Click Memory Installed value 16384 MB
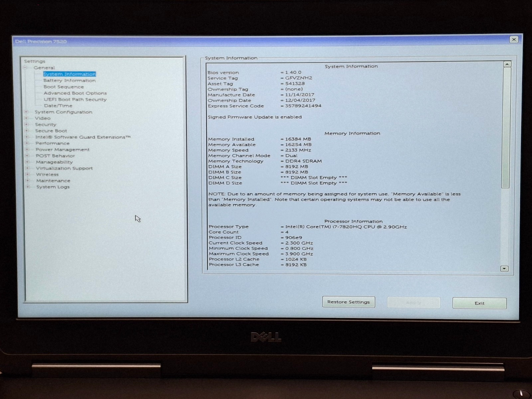This screenshot has height=399, width=532. 298,139
